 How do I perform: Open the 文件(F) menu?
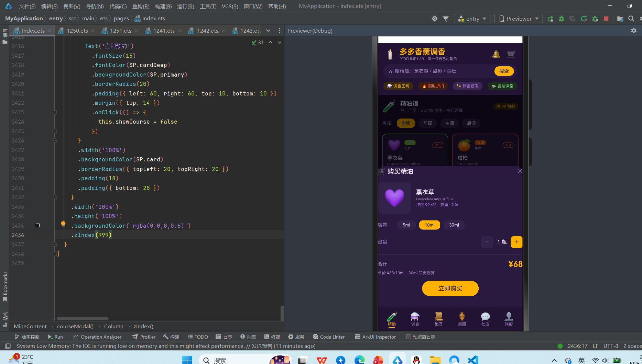(x=28, y=6)
